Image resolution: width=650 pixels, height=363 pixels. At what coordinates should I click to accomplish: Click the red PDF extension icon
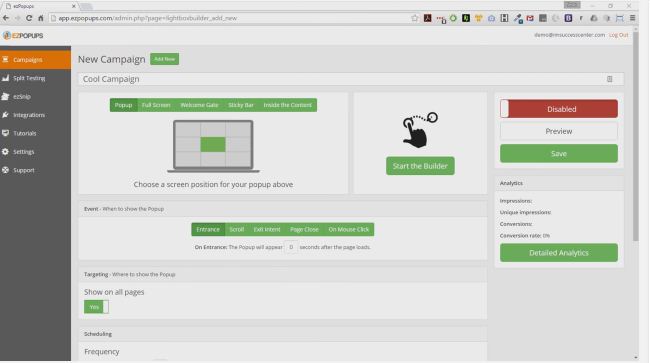click(x=427, y=18)
